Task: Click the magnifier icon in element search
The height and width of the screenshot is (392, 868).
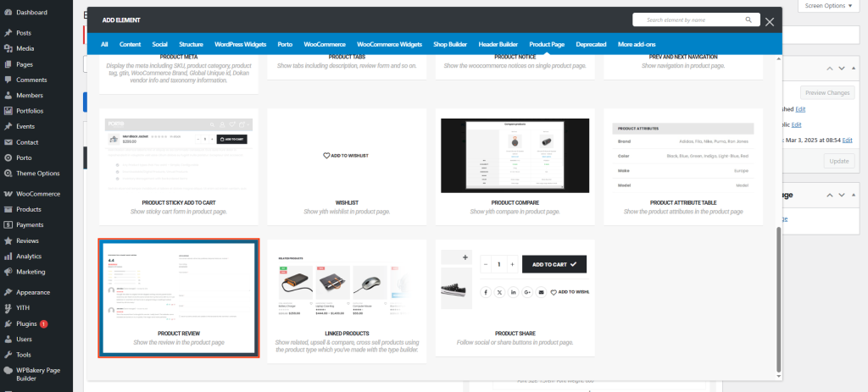Action: (x=748, y=19)
